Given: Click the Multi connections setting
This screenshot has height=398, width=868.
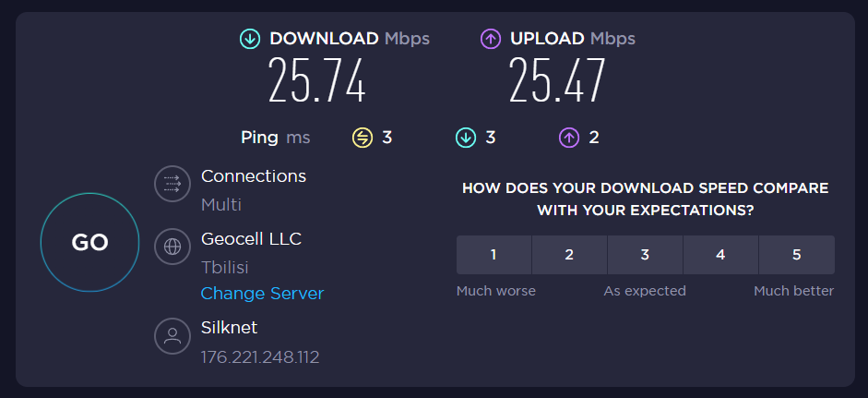Looking at the screenshot, I should point(221,204).
